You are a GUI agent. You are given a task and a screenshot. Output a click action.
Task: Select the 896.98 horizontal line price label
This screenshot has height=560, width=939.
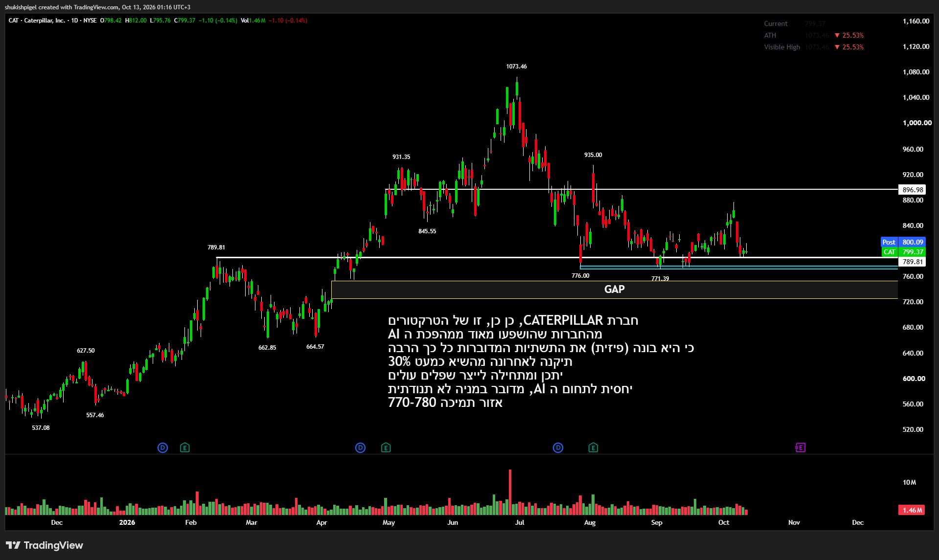point(912,190)
